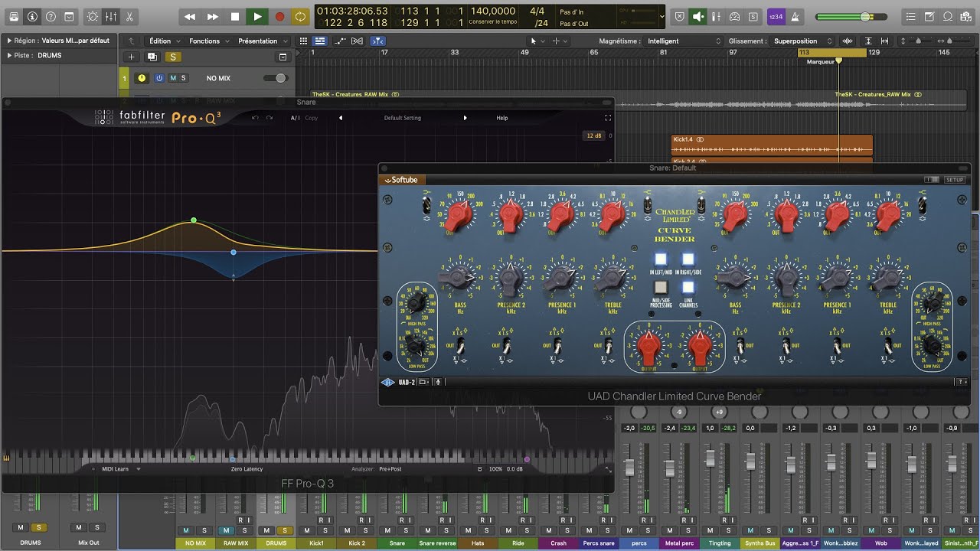The width and height of the screenshot is (980, 551).
Task: Open the Media Browsers button
Action: pyautogui.click(x=966, y=16)
